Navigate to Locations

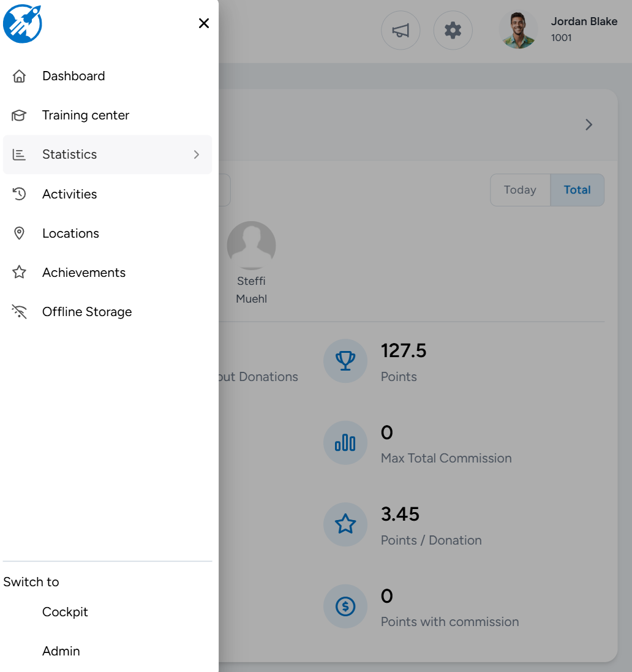(107, 233)
